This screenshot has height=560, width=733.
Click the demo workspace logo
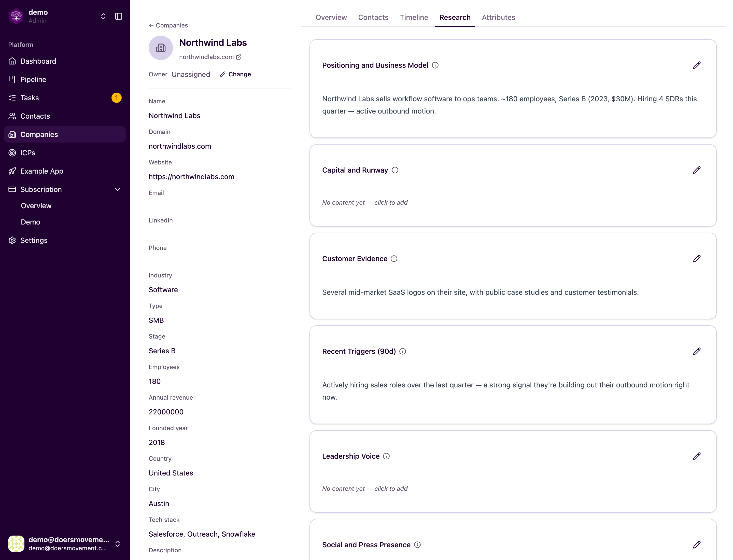click(x=16, y=16)
